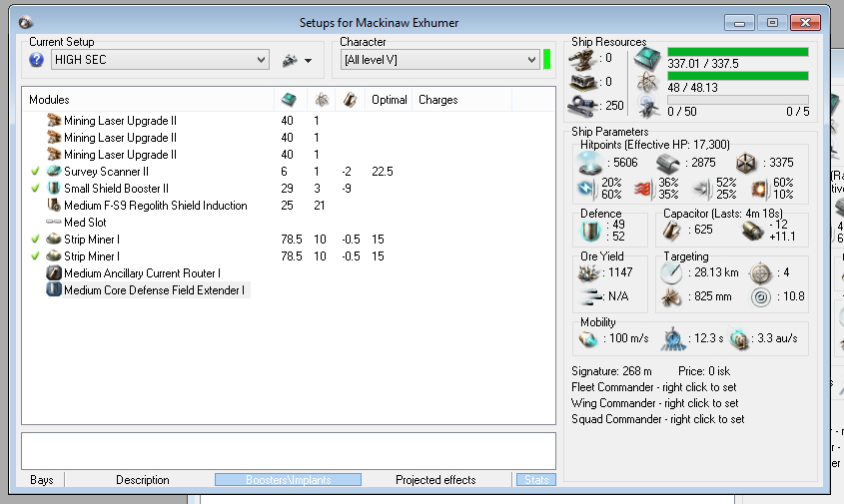The height and width of the screenshot is (504, 844).
Task: Click the EM resistance icon
Action: point(586,189)
